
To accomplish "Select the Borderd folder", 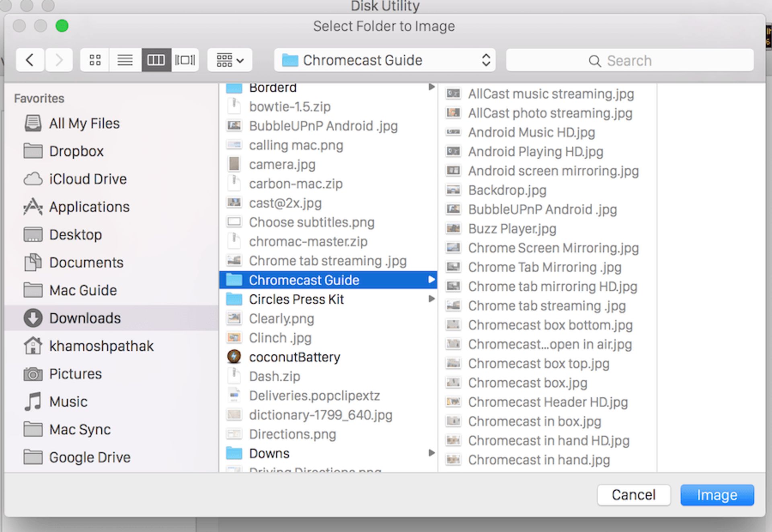I will coord(328,88).
